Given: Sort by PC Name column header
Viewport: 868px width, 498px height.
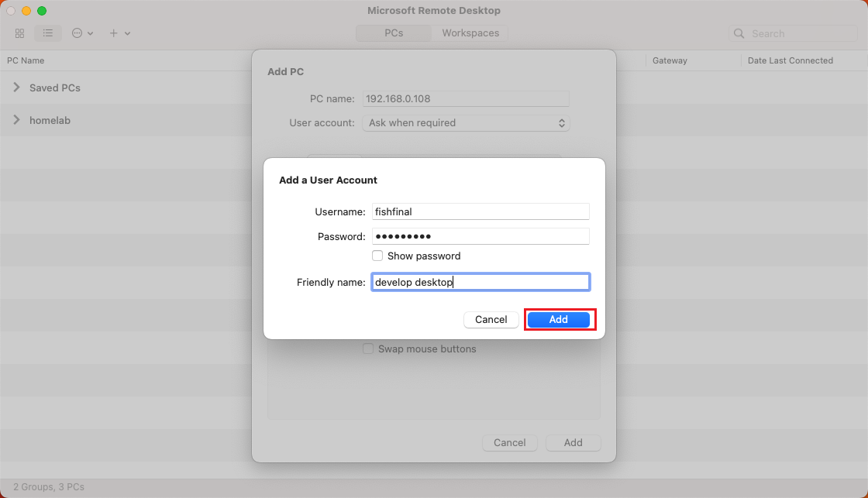Looking at the screenshot, I should coord(26,61).
